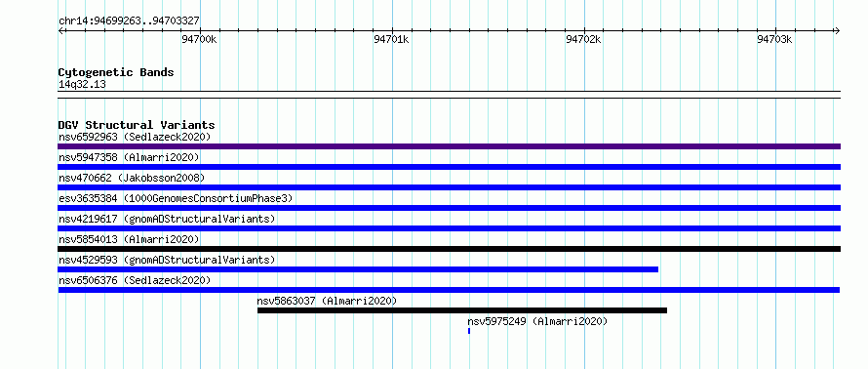The height and width of the screenshot is (369, 868).
Task: Click the left arrow end of ruler
Action: (61, 30)
